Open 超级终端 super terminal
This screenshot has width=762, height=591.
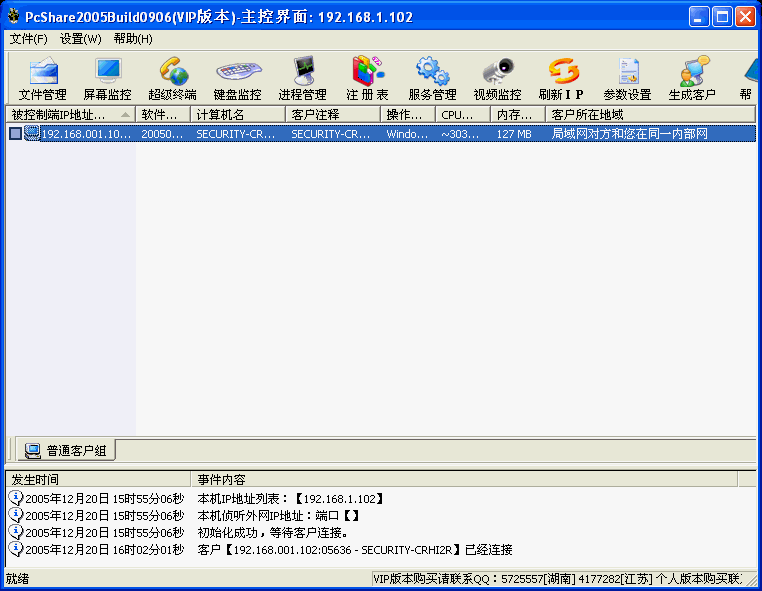click(x=172, y=78)
